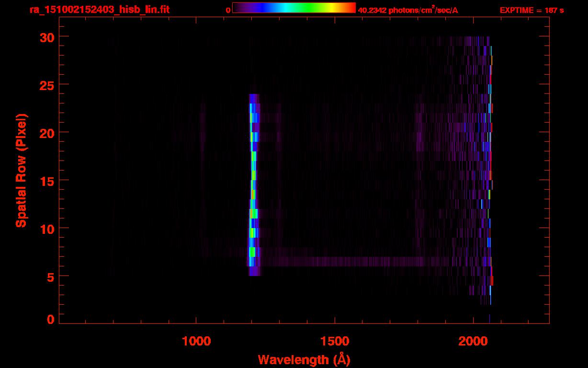Click the 2000 wavelength tick label

473,341
